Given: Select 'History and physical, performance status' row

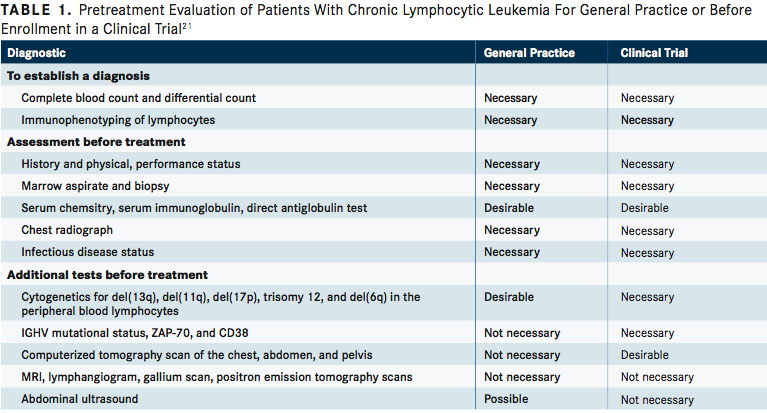Looking at the screenshot, I should tap(384, 164).
